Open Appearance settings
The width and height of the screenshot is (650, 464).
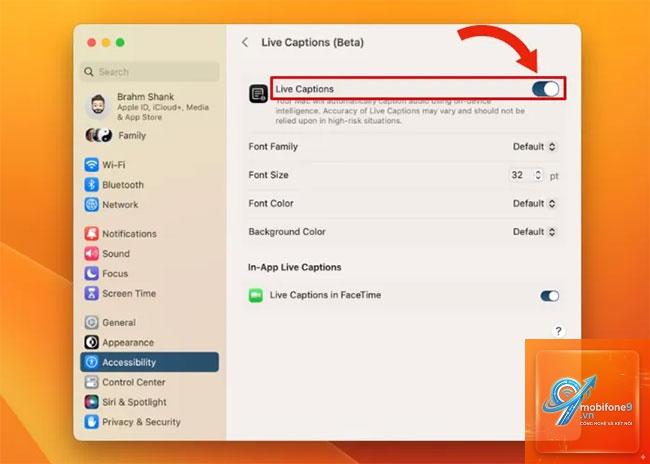coord(149,342)
